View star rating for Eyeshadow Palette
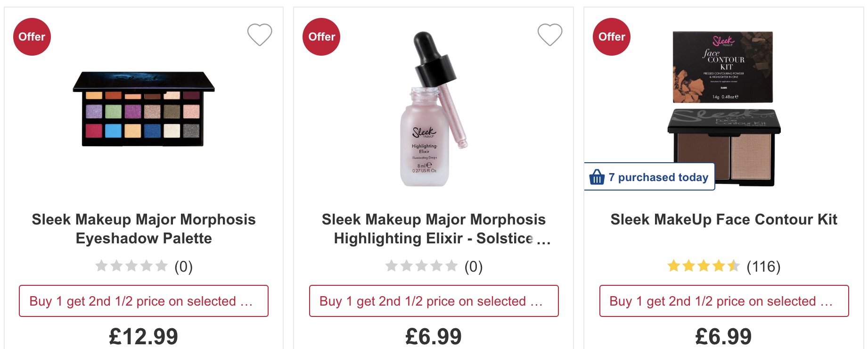Screen dimensions: 868x349 (131, 266)
